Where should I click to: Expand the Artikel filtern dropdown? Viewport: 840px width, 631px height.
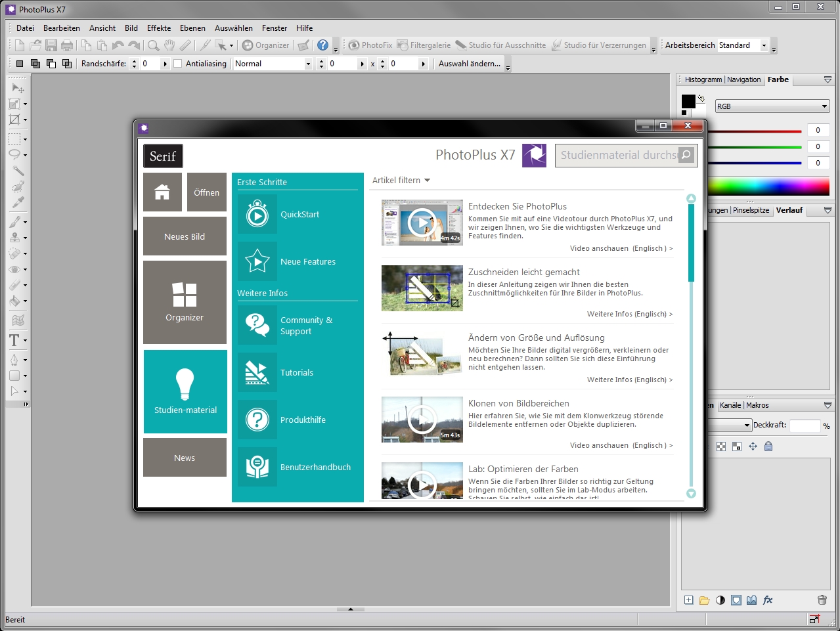pyautogui.click(x=401, y=181)
